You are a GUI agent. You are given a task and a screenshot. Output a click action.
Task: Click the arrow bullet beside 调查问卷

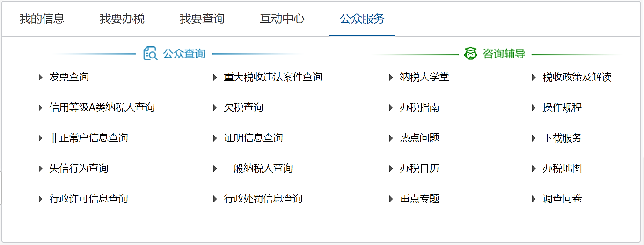click(534, 199)
